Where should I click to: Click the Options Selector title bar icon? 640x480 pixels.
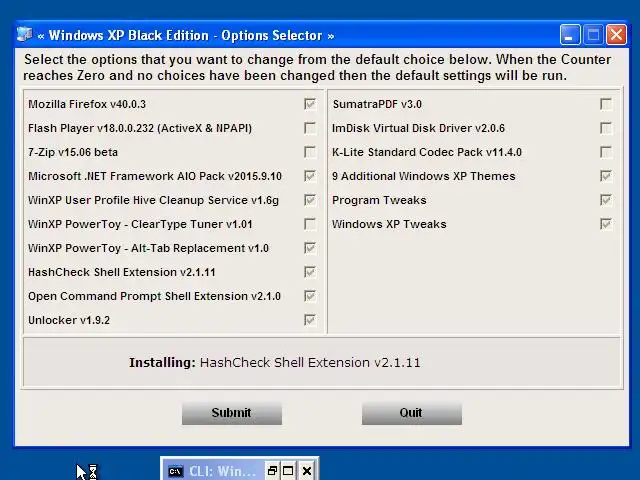(24, 34)
